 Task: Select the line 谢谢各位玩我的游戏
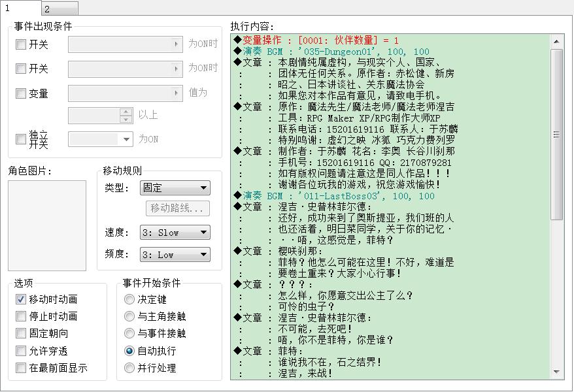390,184
